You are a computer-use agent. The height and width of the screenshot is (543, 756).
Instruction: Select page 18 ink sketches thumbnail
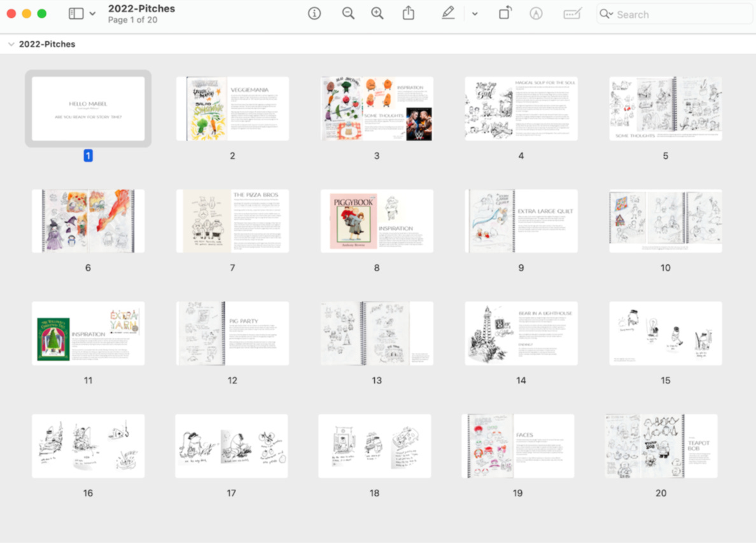tap(375, 446)
